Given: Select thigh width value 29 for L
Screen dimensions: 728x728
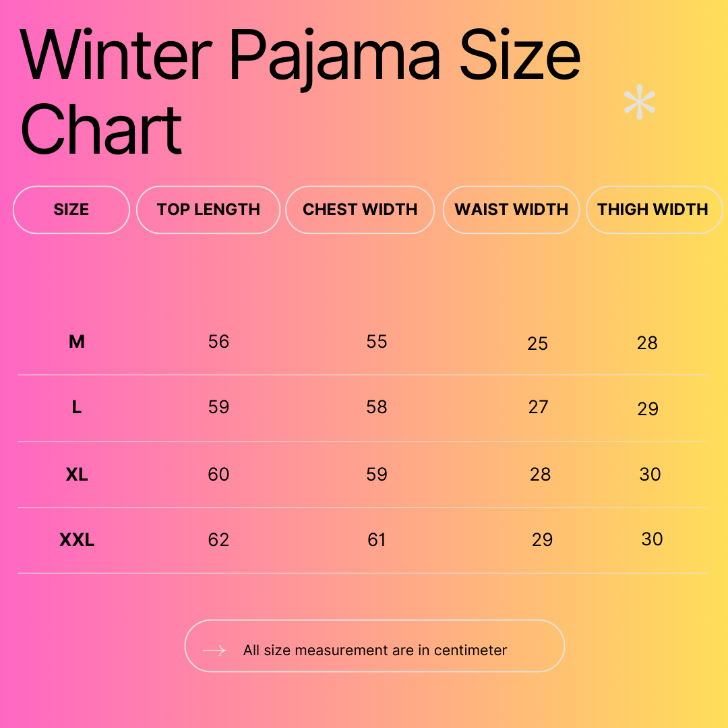Looking at the screenshot, I should (648, 409).
